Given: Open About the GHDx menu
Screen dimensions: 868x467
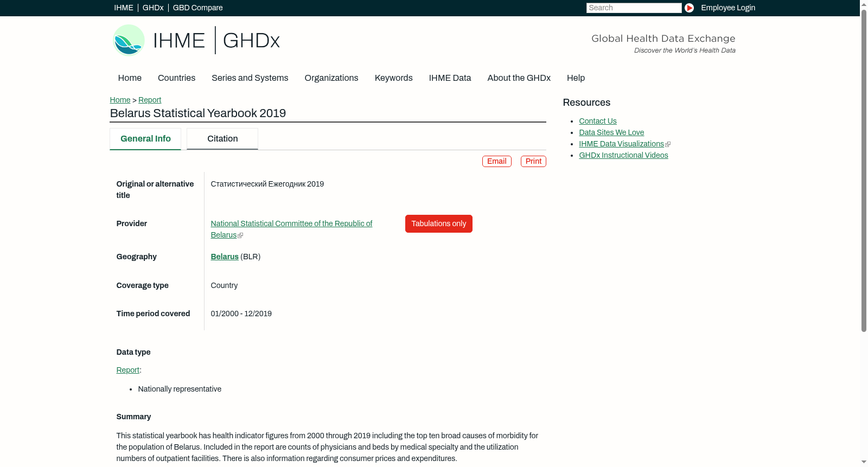Looking at the screenshot, I should tap(519, 78).
